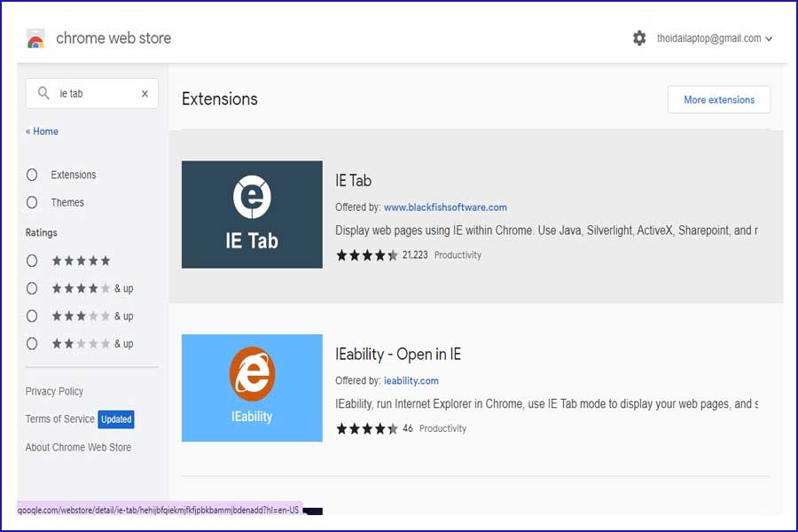Click the 21,223 ratings count
This screenshot has width=798, height=532.
click(415, 255)
